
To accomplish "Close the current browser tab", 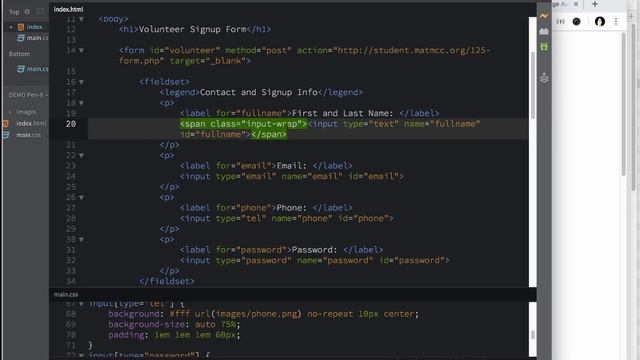I will coord(576,4).
